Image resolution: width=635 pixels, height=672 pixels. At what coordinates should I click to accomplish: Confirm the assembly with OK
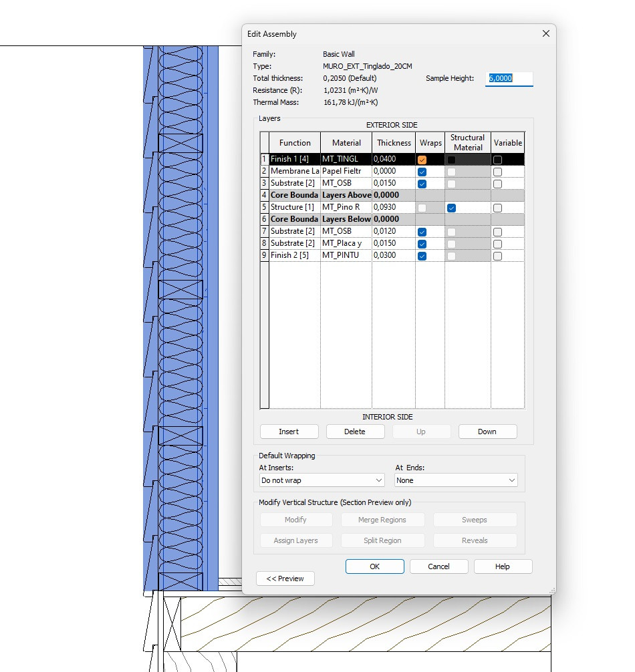[x=375, y=566]
